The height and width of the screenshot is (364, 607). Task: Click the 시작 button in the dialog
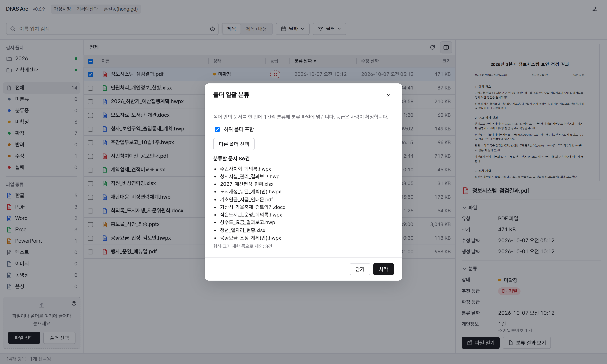(383, 269)
